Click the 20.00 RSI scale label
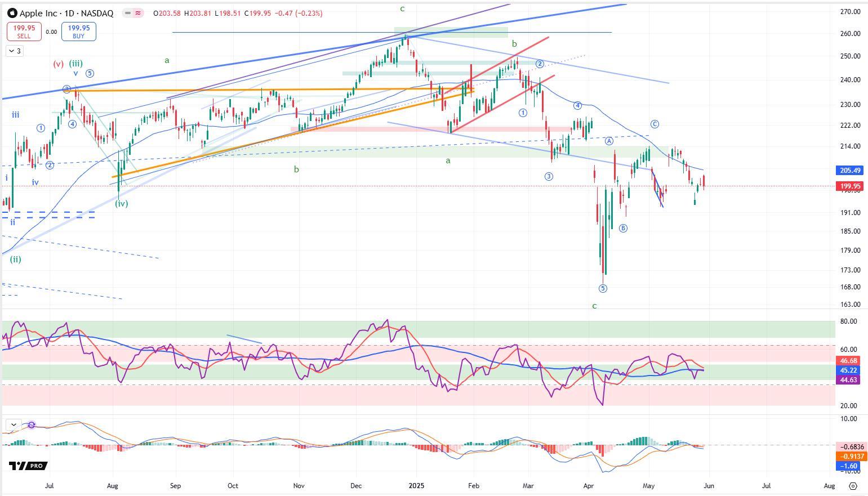 click(x=848, y=406)
